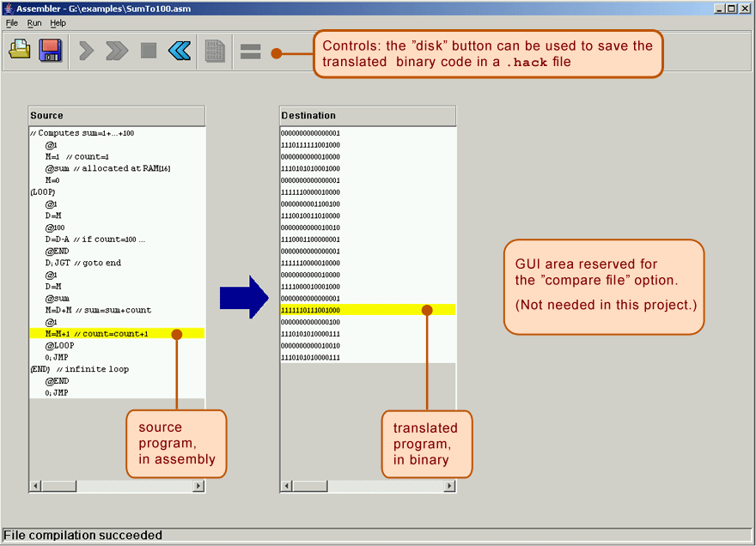Viewport: 756px width, 546px height.
Task: Click Source panel's scroll right arrow
Action: (x=198, y=486)
